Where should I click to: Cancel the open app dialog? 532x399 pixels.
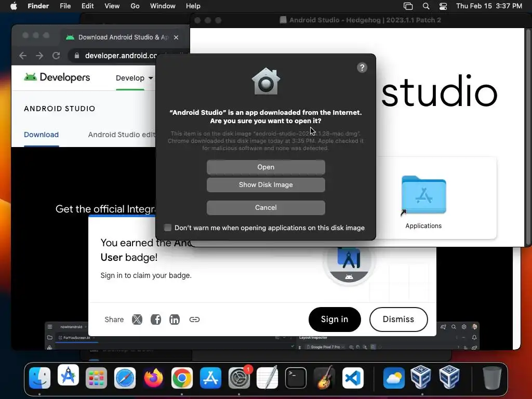265,207
